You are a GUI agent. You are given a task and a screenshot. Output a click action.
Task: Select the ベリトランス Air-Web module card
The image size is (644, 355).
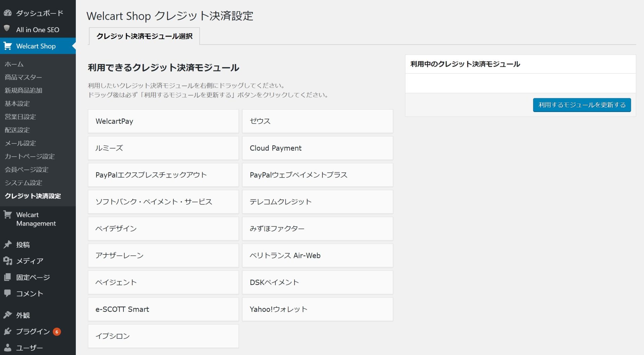click(x=318, y=255)
